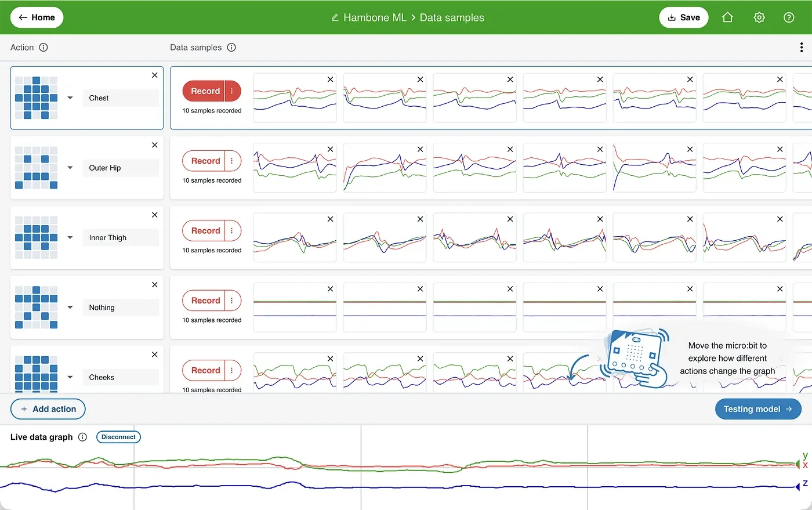The image size is (812, 510).
Task: Edit the Inner Thigh action name field
Action: coord(121,237)
